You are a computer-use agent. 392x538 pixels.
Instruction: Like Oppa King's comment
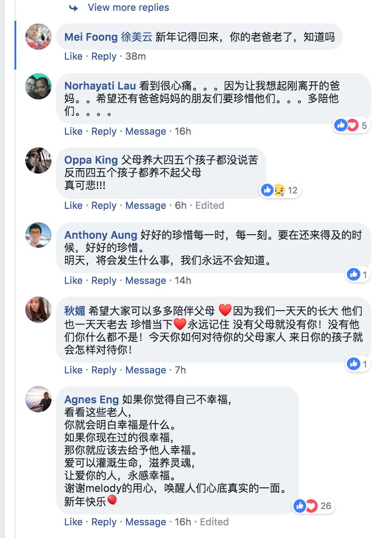[73, 205]
